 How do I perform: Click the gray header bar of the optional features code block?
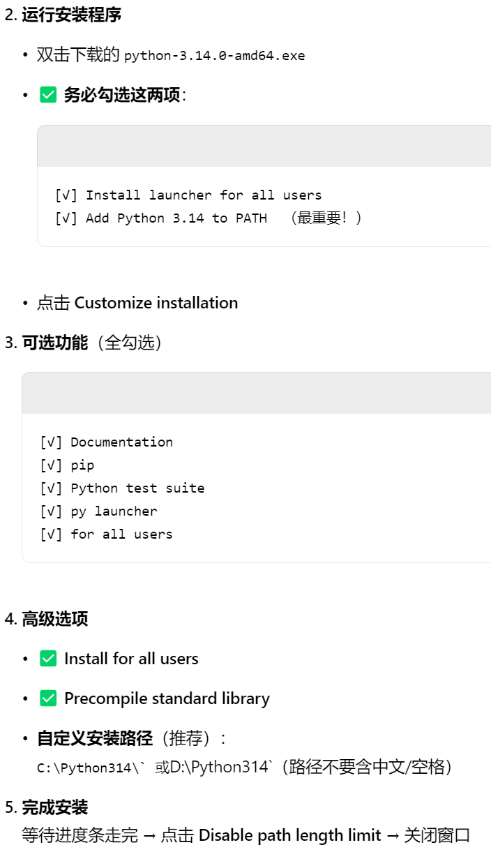pyautogui.click(x=257, y=393)
